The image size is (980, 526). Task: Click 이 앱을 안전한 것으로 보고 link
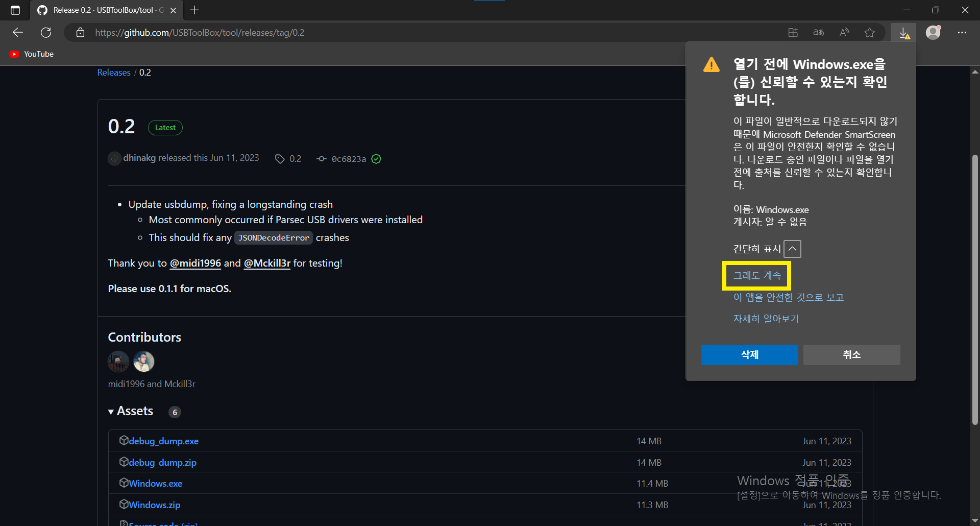pos(789,297)
